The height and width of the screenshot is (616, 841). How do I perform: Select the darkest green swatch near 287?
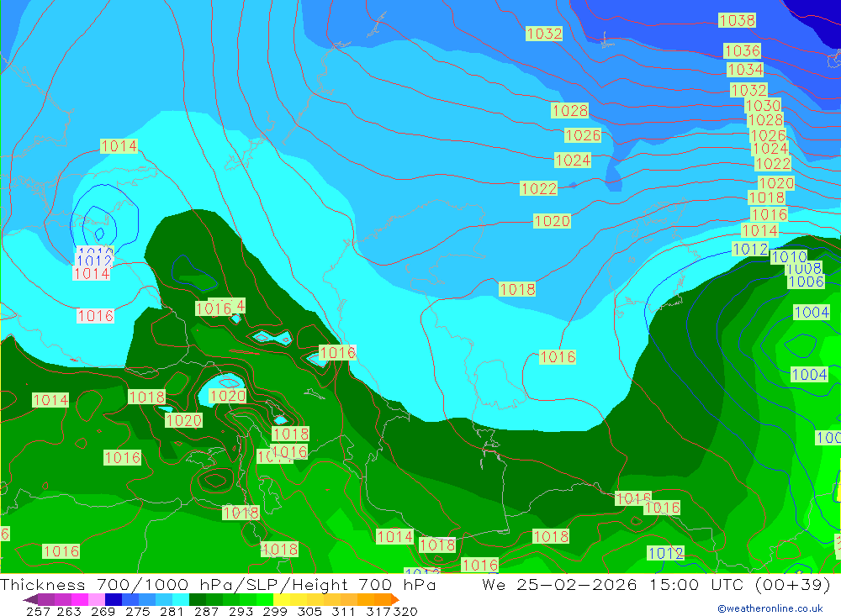[x=198, y=599]
